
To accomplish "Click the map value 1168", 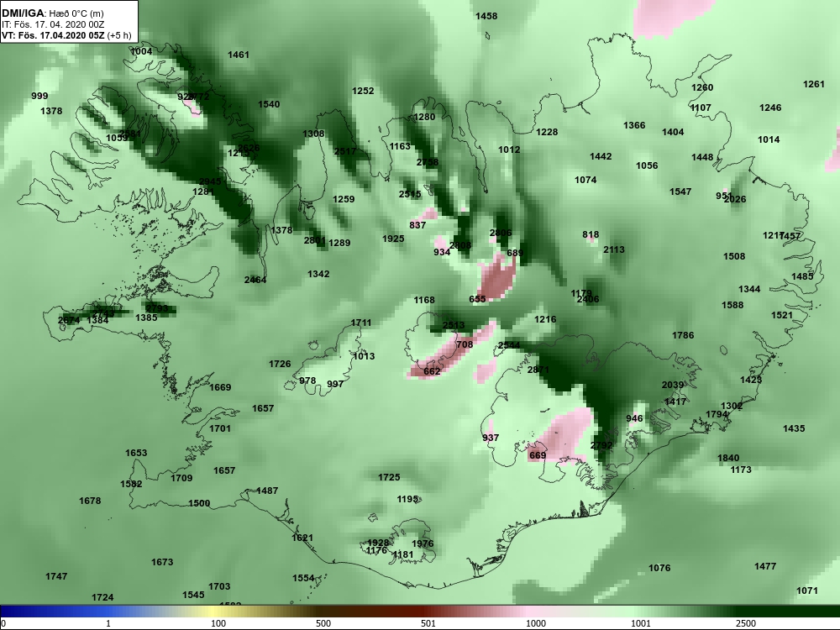I will pos(424,300).
